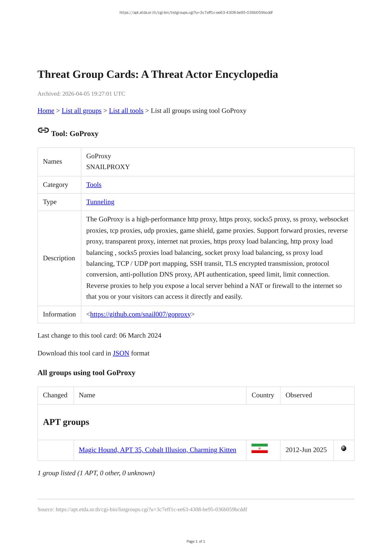Image resolution: width=392 pixels, height=554 pixels.
Task: Select the Tunneling type link
Action: pos(100,202)
